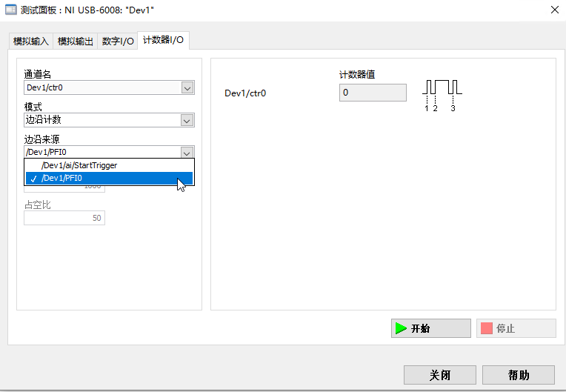Collapse the 边沿来源 dropdown arrow
The height and width of the screenshot is (392, 566).
(x=187, y=153)
